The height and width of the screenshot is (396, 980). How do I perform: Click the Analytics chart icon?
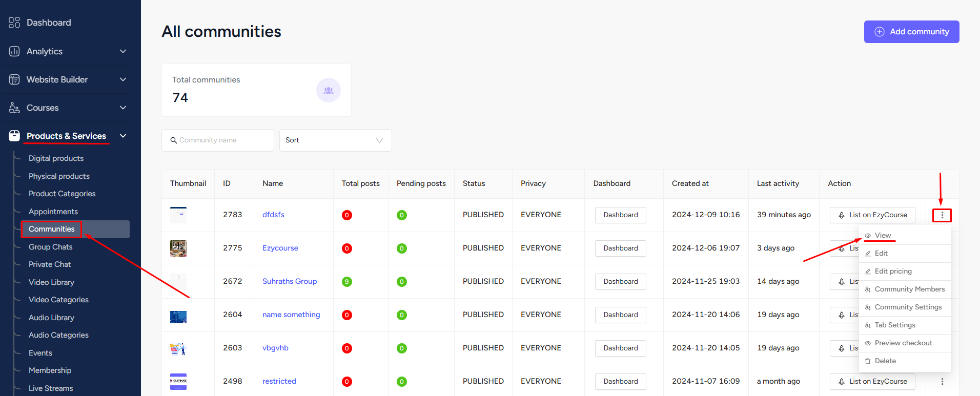coord(14,51)
